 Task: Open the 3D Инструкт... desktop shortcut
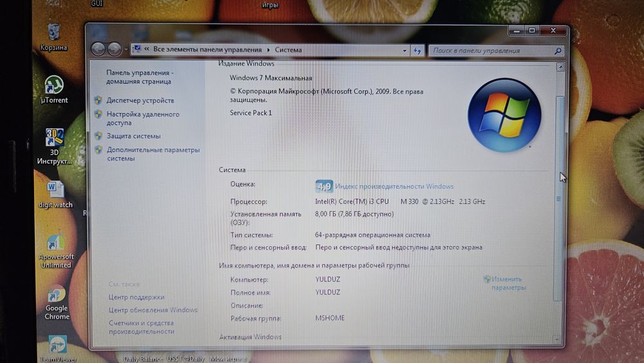click(54, 146)
